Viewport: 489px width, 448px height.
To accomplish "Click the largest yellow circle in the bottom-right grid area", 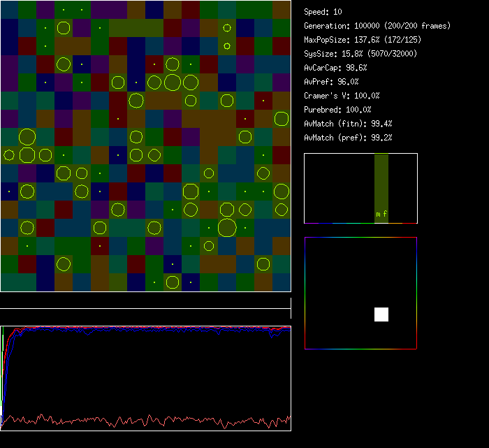I will 227,227.
